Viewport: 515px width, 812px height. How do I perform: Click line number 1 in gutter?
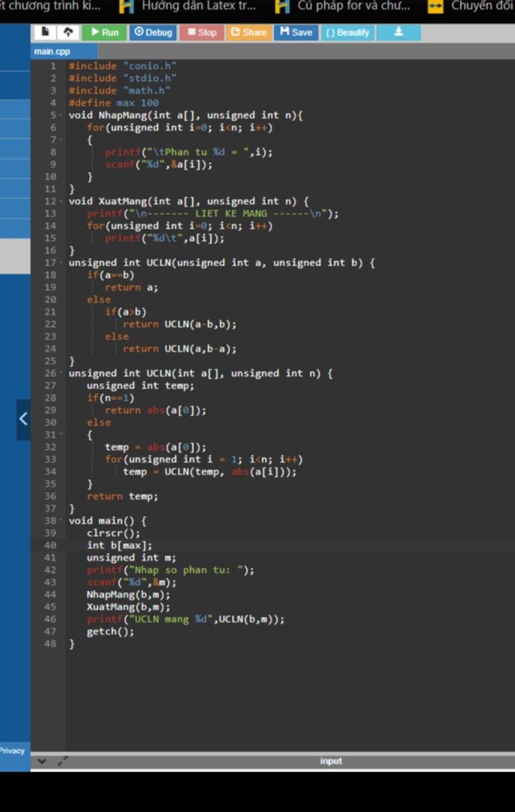53,66
